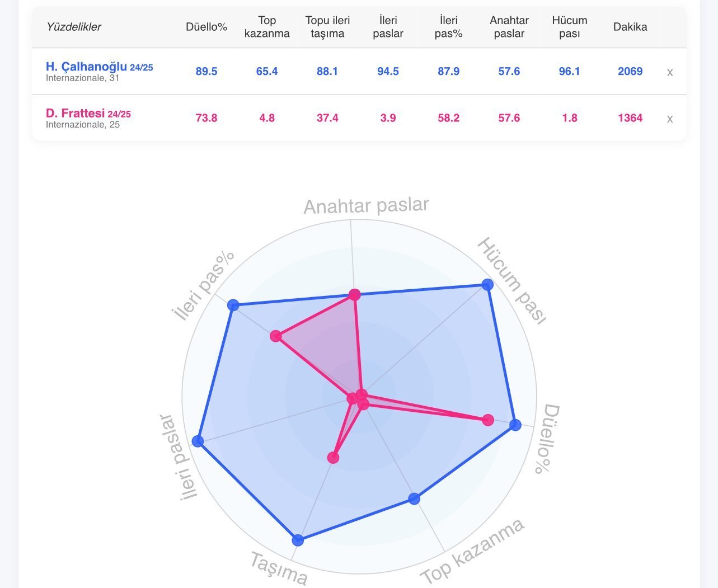Image resolution: width=718 pixels, height=588 pixels.
Task: Click pink Düello% radar data point
Action: 488,420
